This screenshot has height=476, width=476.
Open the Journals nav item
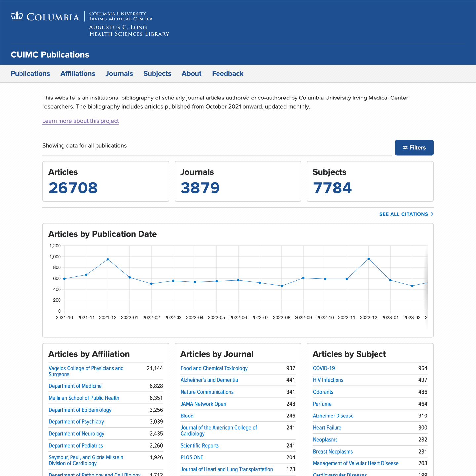coord(119,74)
